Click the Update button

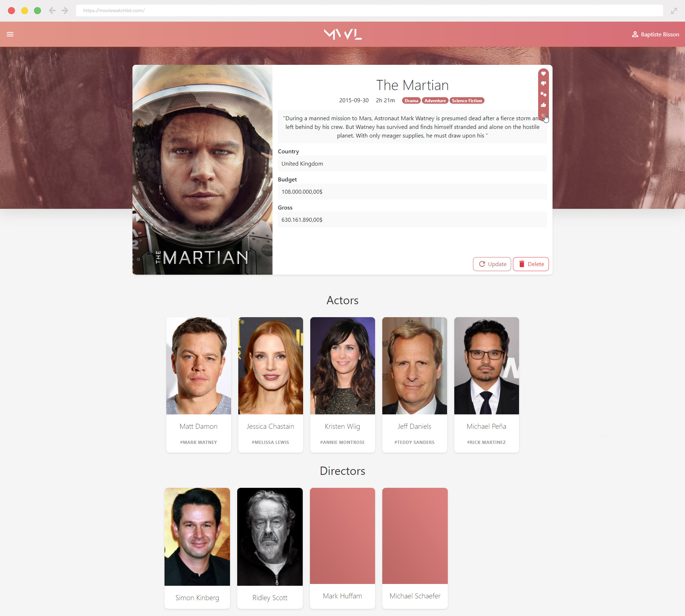pos(492,264)
